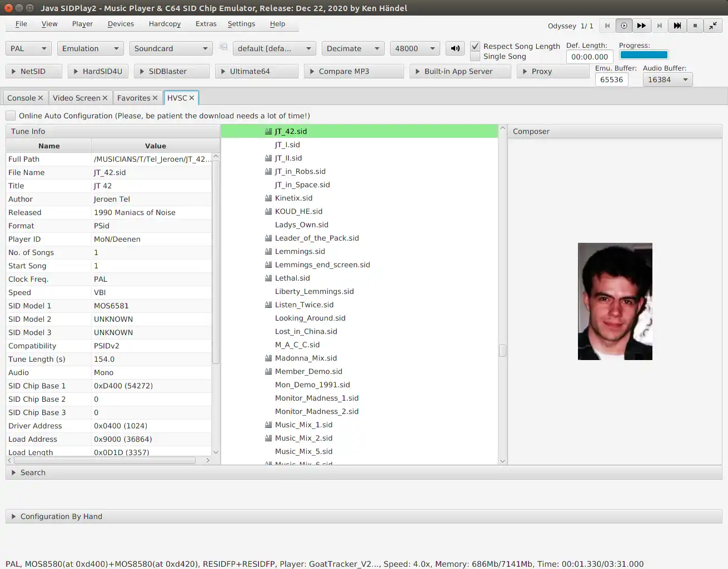728x569 pixels.
Task: Uncheck Respect Song Length
Action: (x=475, y=46)
